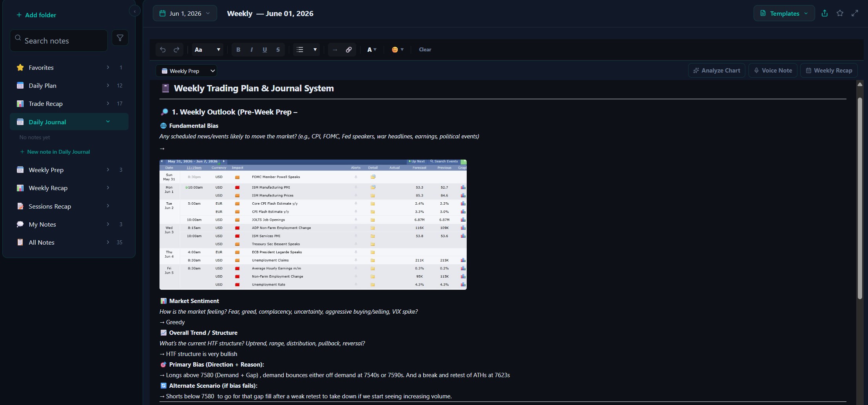Open the All Notes folder
The height and width of the screenshot is (405, 868).
click(69, 242)
